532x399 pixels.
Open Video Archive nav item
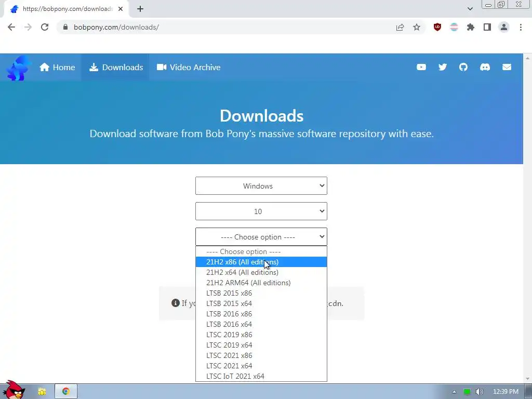pos(188,67)
